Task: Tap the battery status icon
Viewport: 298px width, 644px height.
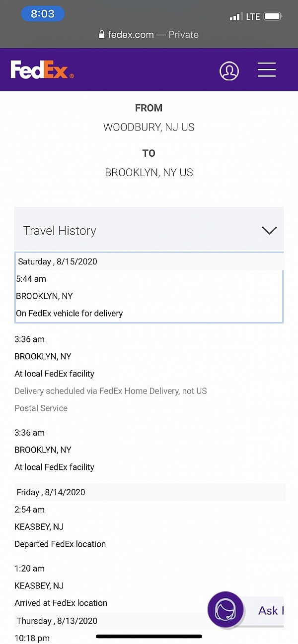Action: (x=273, y=16)
